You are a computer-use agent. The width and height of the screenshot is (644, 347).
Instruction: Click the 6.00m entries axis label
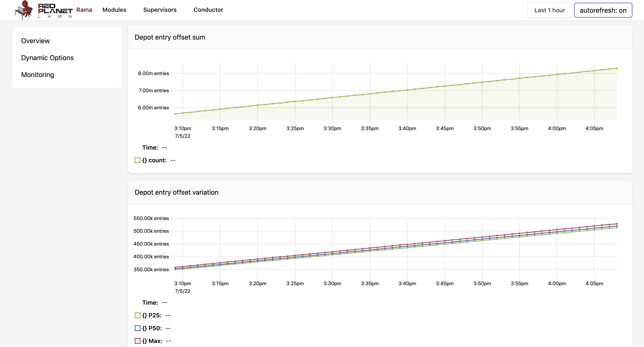pos(153,108)
